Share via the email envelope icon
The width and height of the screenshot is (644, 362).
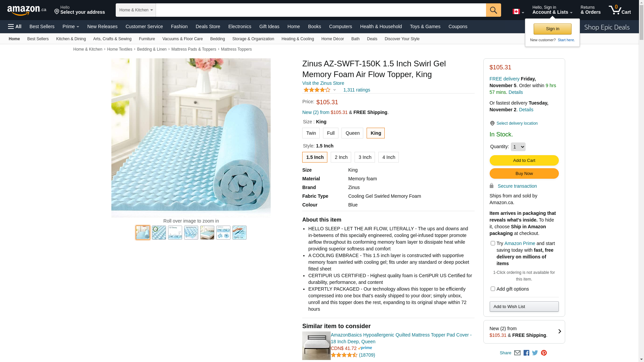pos(517,353)
